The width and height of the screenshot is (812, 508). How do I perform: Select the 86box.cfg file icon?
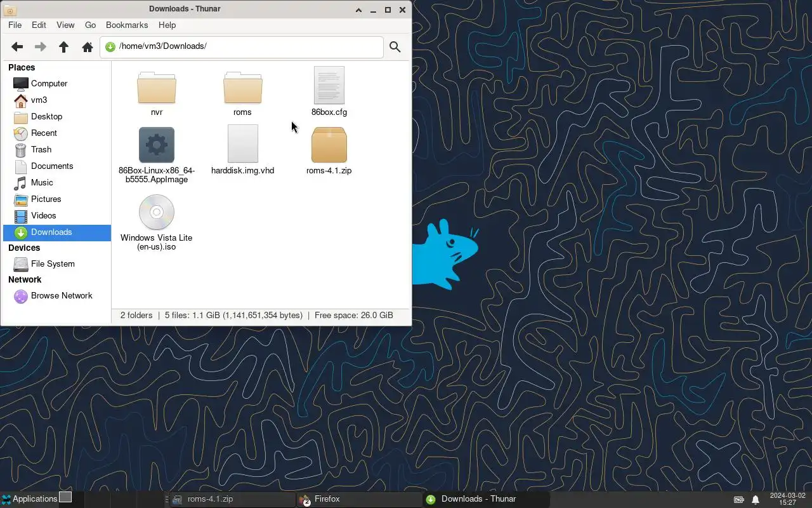pos(329,85)
